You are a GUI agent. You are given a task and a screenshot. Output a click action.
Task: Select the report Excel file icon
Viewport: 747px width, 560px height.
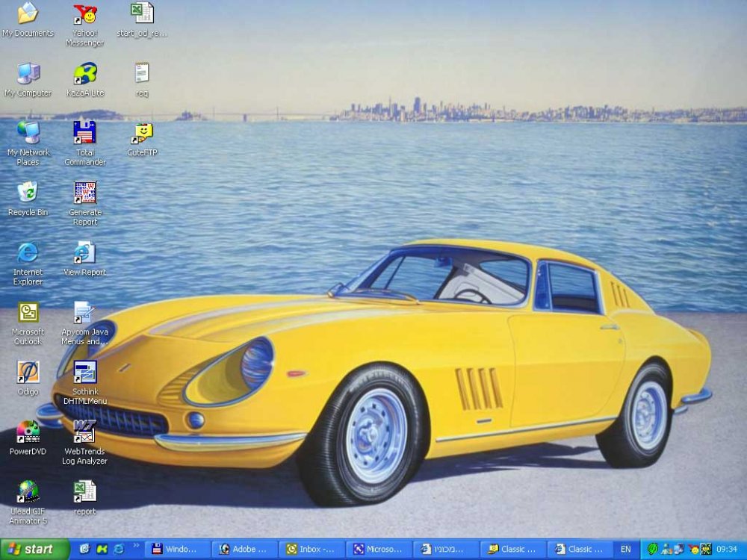click(x=85, y=497)
